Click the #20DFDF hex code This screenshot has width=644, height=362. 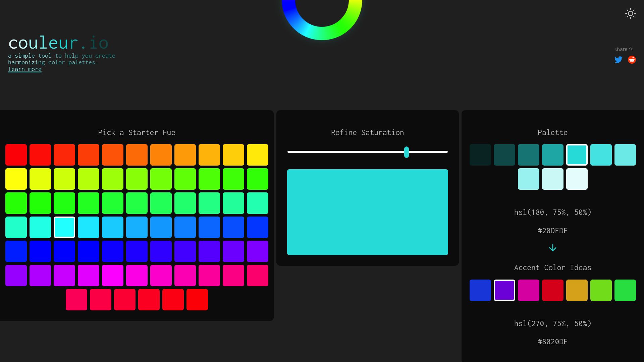(x=553, y=231)
